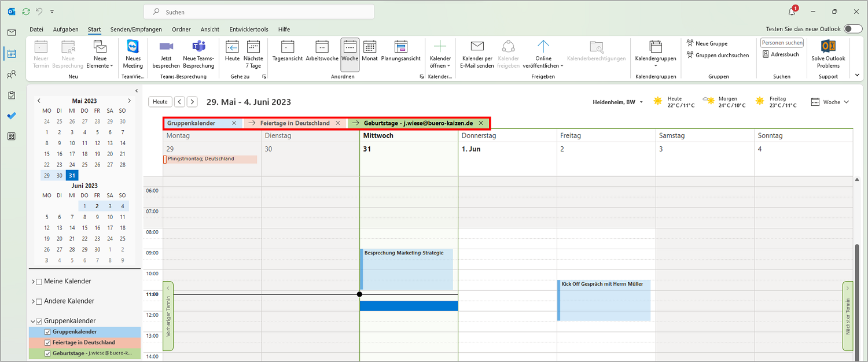
Task: Switch to Tagesansicht
Action: 288,51
